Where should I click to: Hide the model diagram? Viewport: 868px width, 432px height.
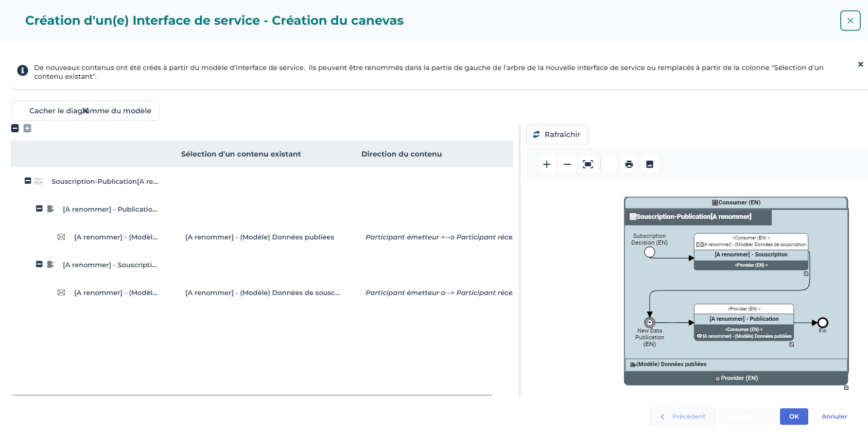pyautogui.click(x=85, y=111)
